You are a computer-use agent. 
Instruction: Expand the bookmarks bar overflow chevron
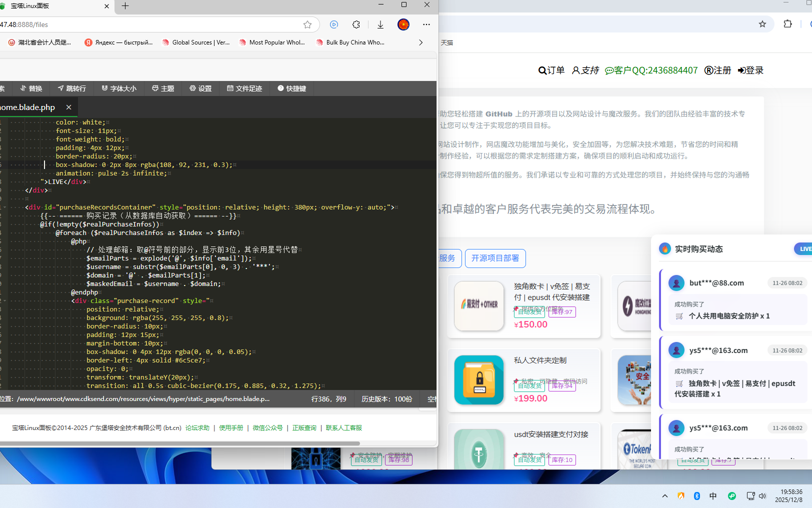tap(420, 42)
